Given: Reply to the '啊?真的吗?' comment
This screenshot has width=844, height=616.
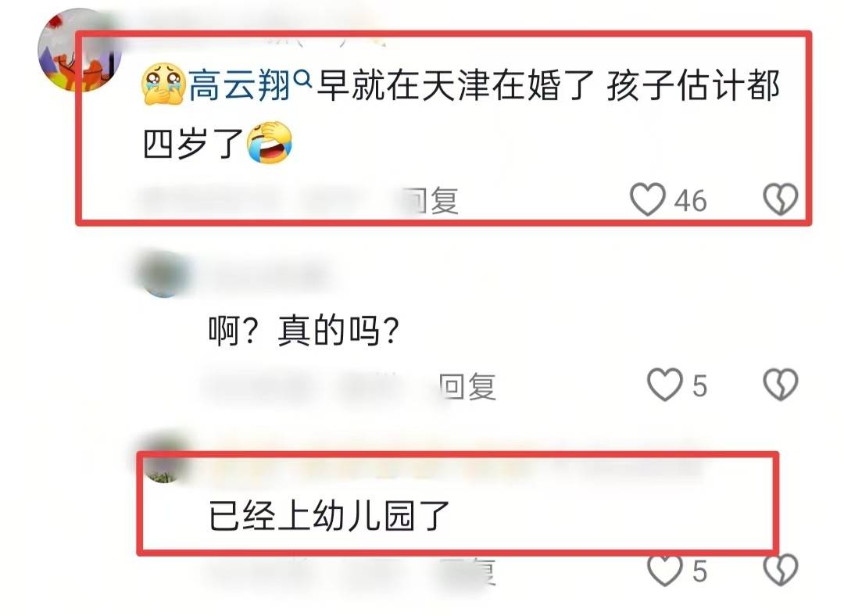Looking at the screenshot, I should tap(467, 386).
